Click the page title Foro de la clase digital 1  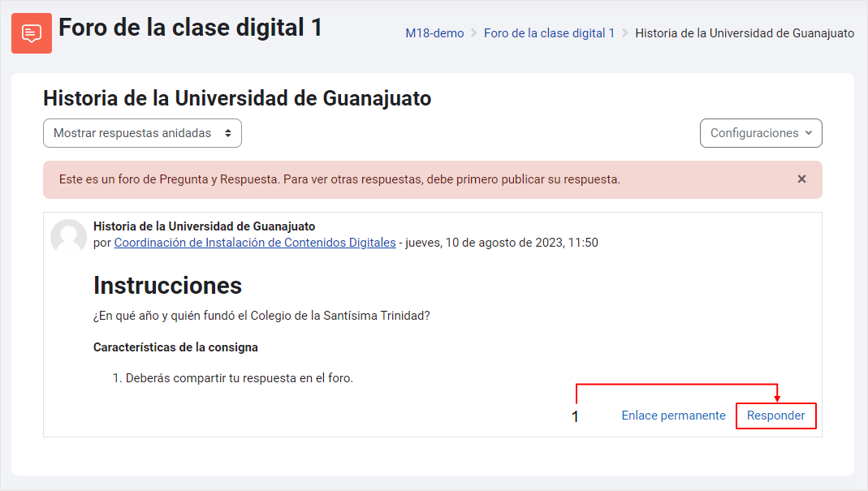click(x=191, y=28)
